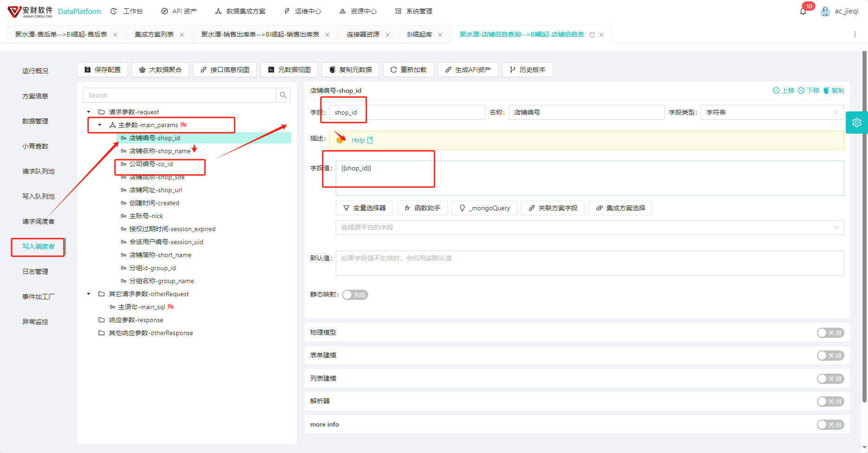Viewport: 868px width, 453px height.
Task: Close the BI崛起库 tab
Action: click(x=440, y=35)
